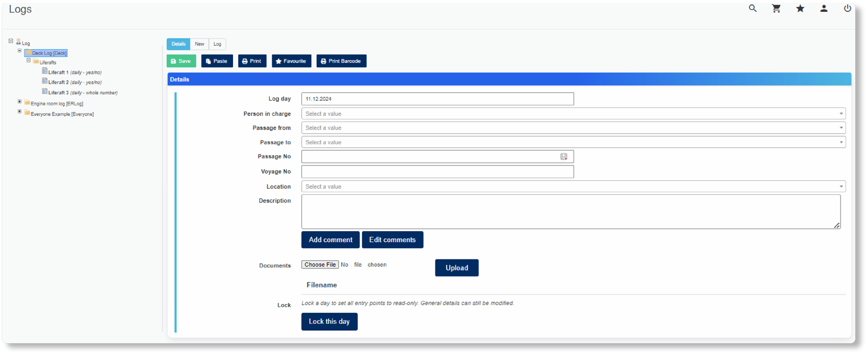Click the green Save button
Image resolution: width=868 pixels, height=355 pixels.
point(181,61)
